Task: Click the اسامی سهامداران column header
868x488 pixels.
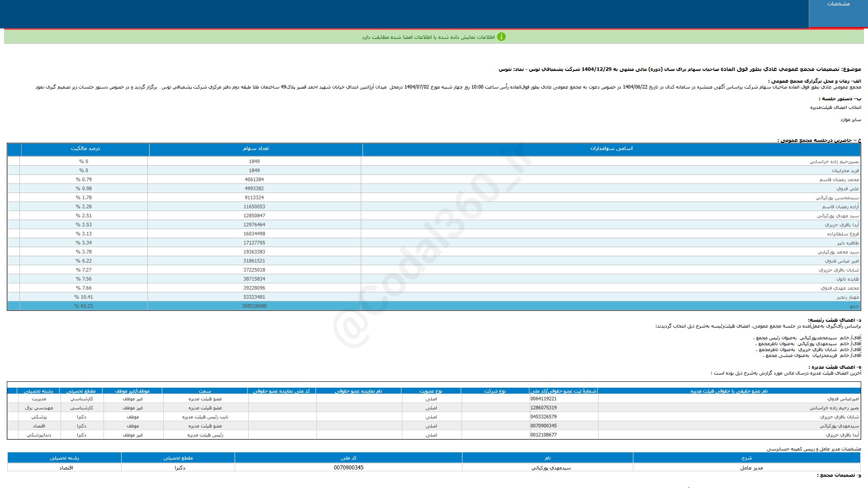Action: point(611,149)
